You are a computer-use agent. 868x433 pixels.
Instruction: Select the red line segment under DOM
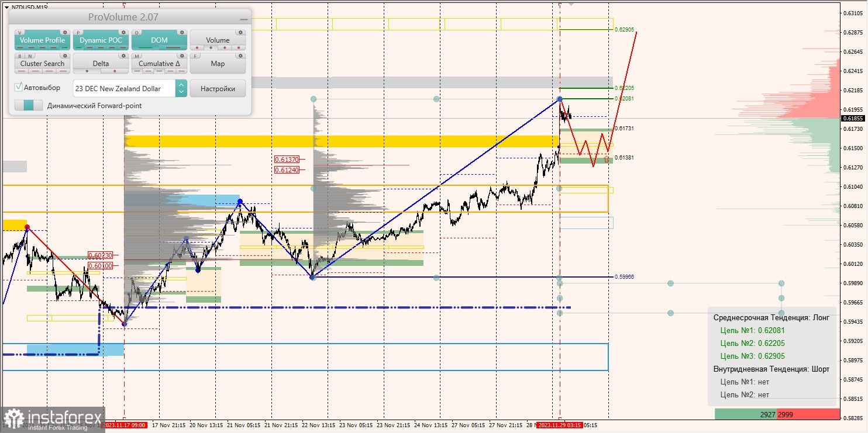[173, 48]
